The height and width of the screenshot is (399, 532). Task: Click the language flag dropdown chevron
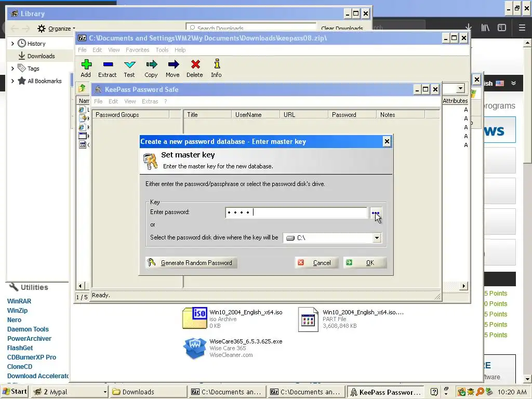coord(513,83)
